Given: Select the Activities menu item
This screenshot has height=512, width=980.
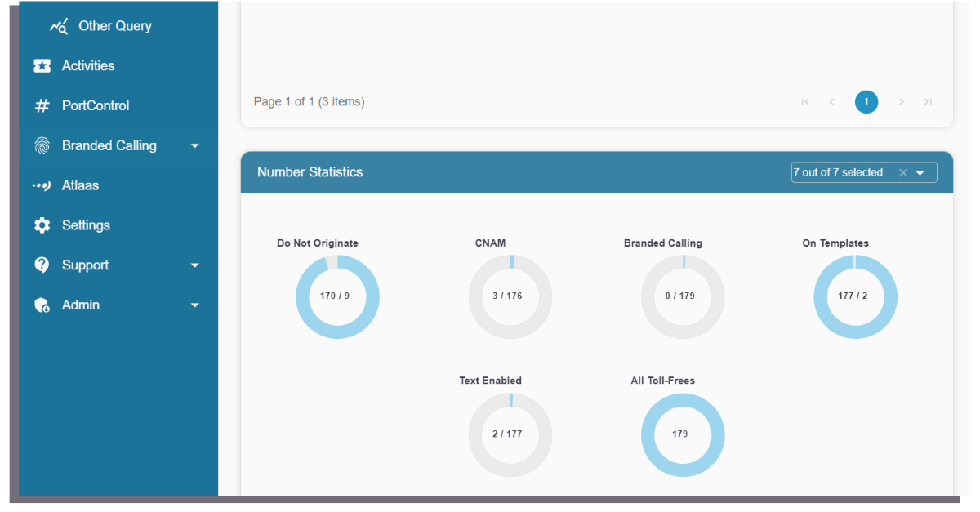Looking at the screenshot, I should pyautogui.click(x=87, y=65).
